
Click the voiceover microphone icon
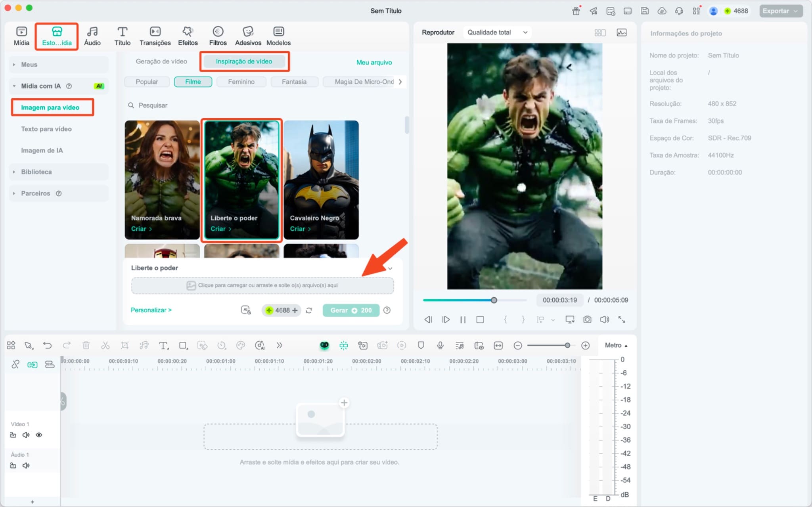tap(440, 345)
